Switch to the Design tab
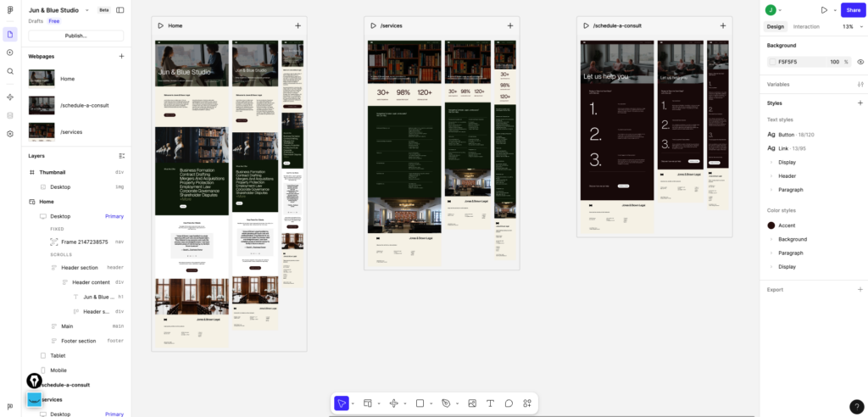 pyautogui.click(x=776, y=26)
